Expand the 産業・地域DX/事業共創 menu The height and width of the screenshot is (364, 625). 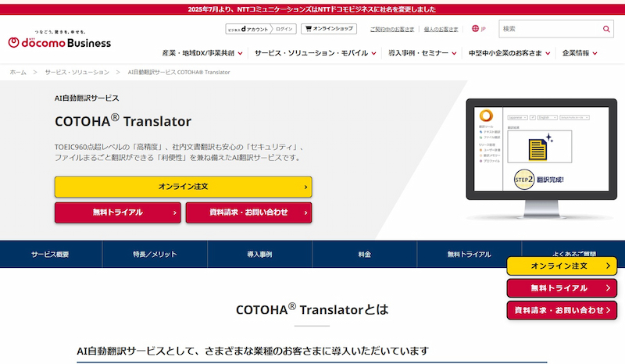tap(202, 53)
